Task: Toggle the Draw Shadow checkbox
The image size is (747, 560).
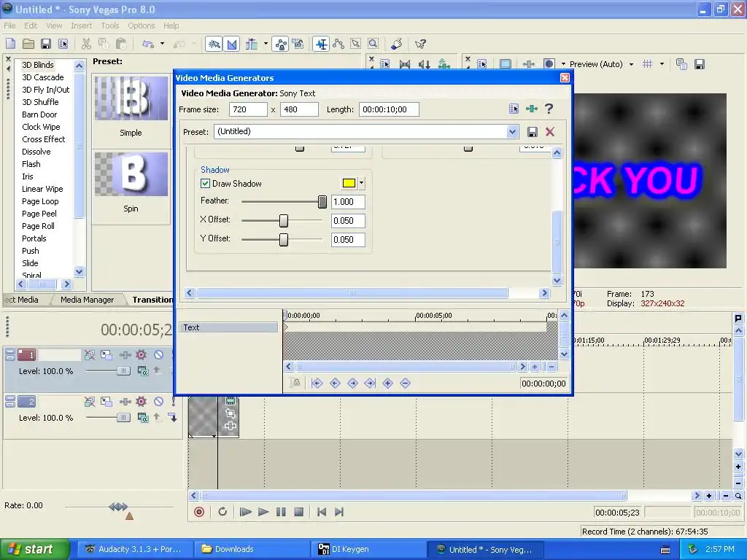Action: point(205,183)
